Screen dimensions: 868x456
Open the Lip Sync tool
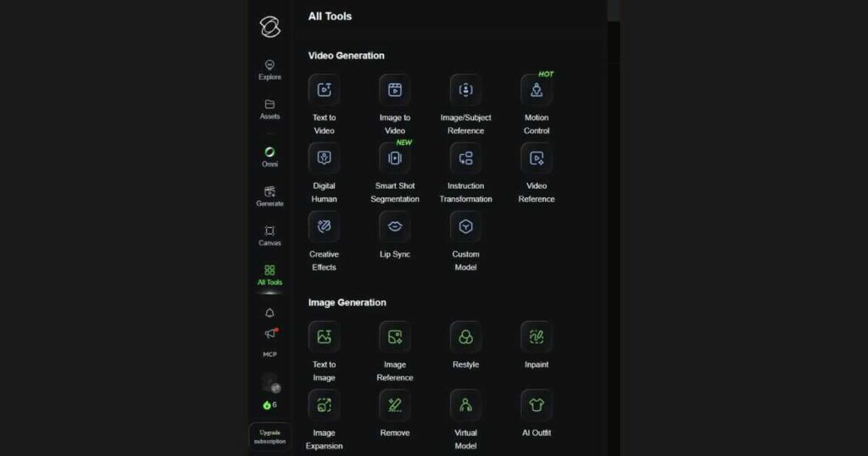pyautogui.click(x=395, y=235)
